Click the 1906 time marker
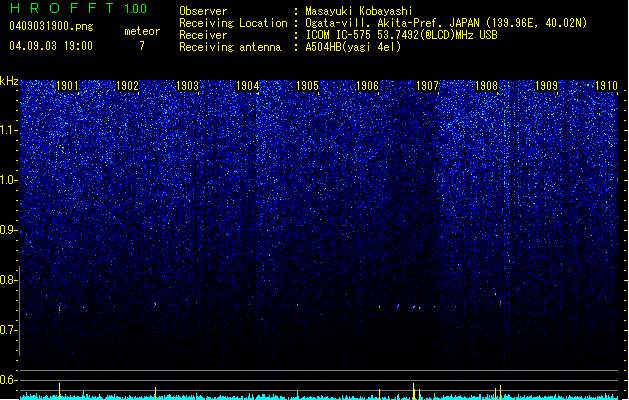Image resolution: width=629 pixels, height=400 pixels. pyautogui.click(x=367, y=86)
